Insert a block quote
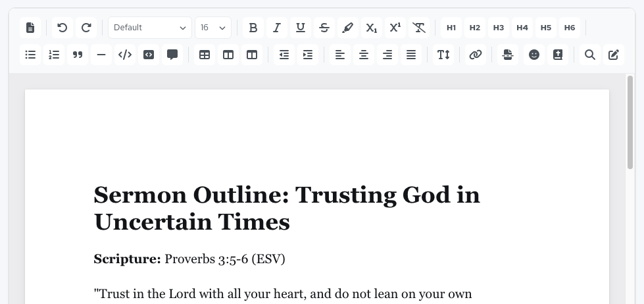 (x=78, y=55)
